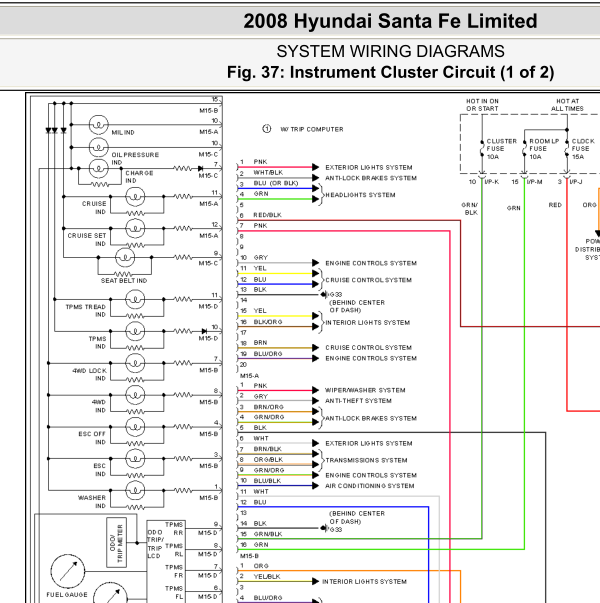Click the 'BRN/BLK' wire label
The height and width of the screenshot is (603, 600).
tap(267, 449)
